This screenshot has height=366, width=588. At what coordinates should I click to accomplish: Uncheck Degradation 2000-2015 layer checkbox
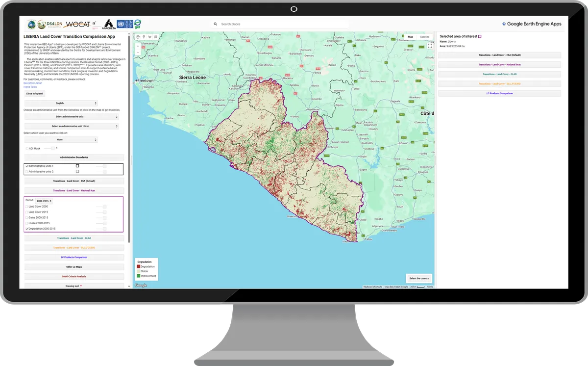click(27, 229)
